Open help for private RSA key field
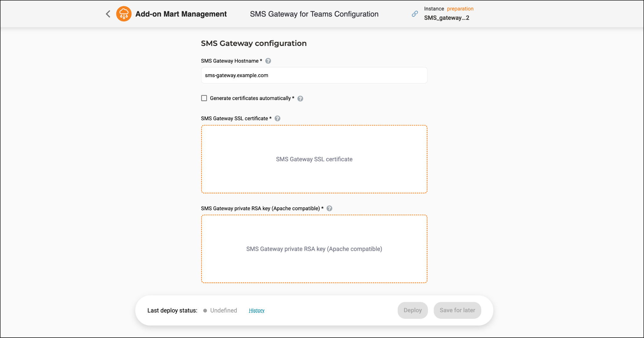This screenshot has width=644, height=338. click(329, 209)
